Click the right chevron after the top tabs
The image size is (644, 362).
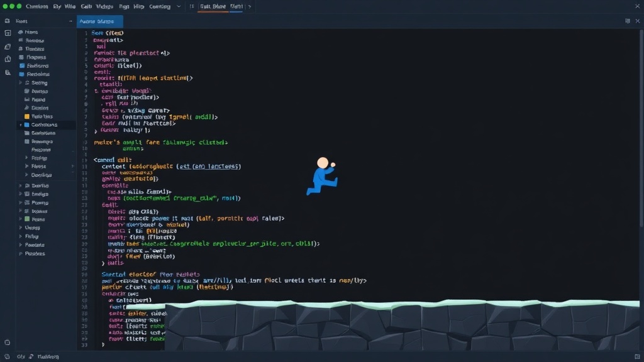coord(250,6)
